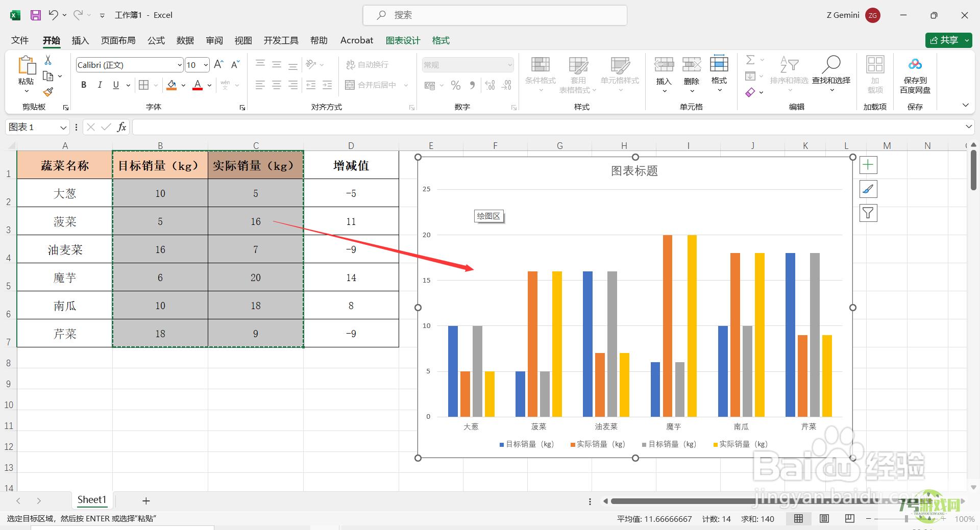The image size is (980, 530).
Task: Toggle Normal view in status bar
Action: point(798,519)
